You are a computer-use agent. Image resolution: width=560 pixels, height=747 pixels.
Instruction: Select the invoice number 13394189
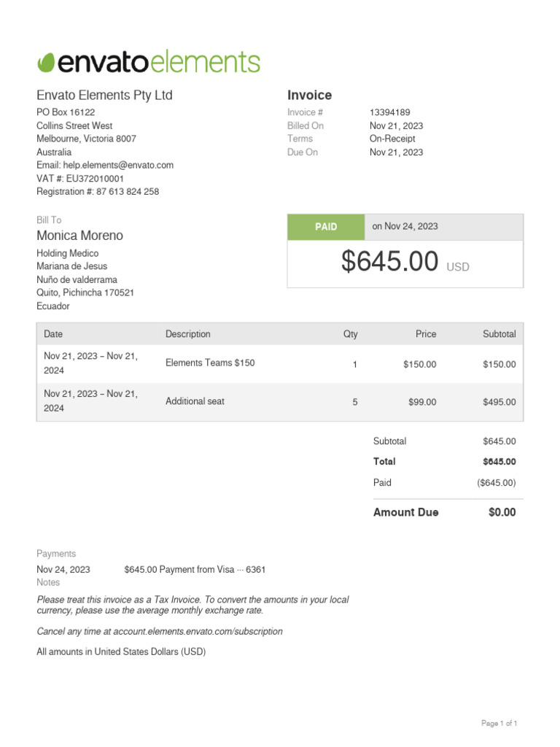point(390,112)
